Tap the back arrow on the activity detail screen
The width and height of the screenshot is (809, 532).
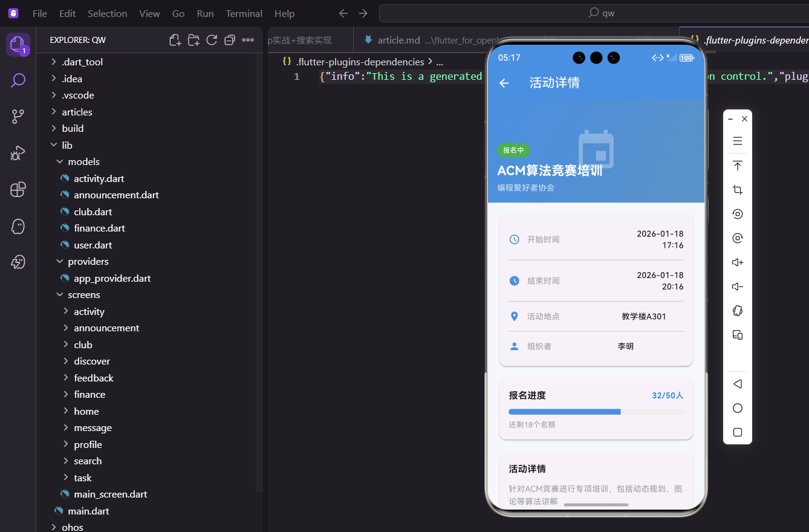click(504, 83)
